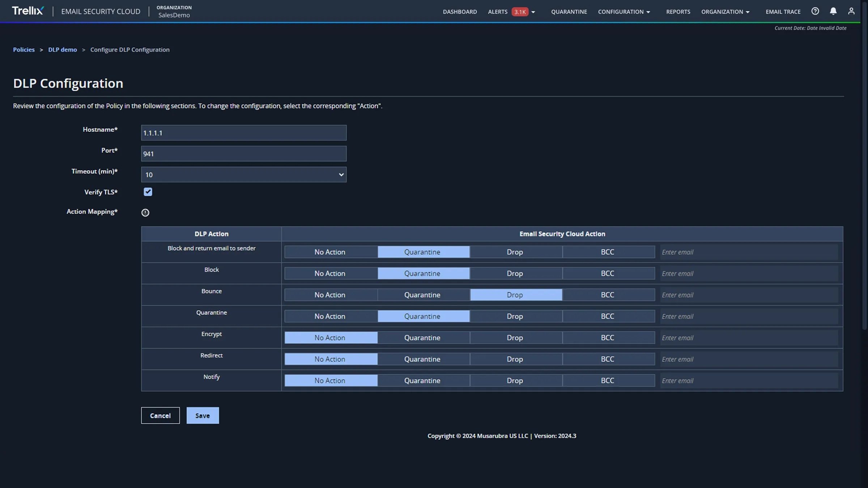Viewport: 868px width, 488px height.
Task: Click email field in the Redirect row
Action: coord(749,359)
